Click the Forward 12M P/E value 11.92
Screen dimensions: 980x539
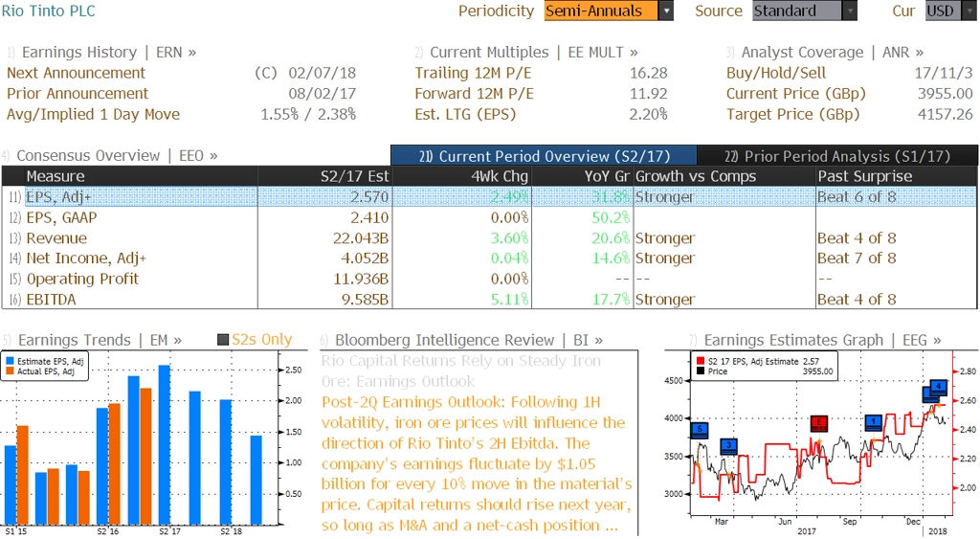click(649, 94)
